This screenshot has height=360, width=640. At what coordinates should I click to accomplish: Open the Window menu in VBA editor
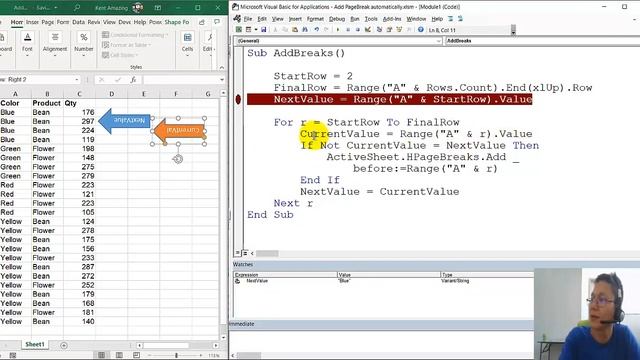(416, 19)
